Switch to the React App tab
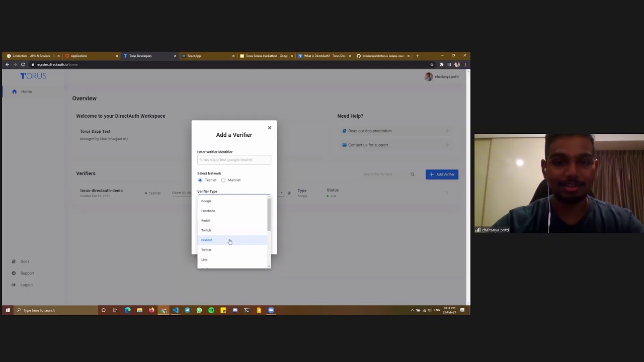 [208, 56]
